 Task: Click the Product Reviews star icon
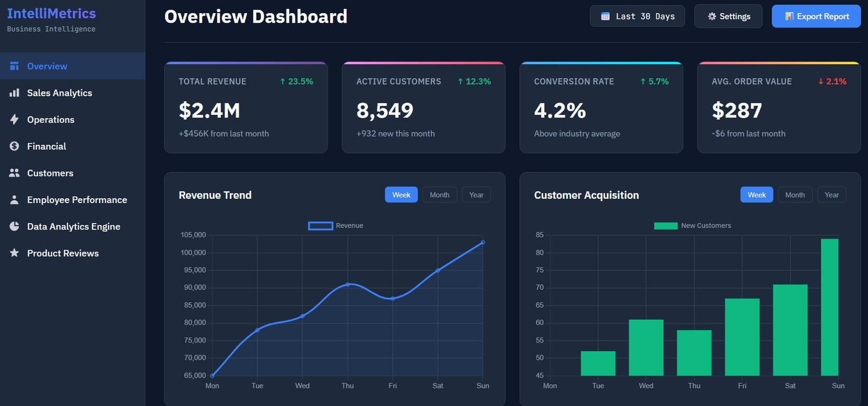[x=14, y=253]
